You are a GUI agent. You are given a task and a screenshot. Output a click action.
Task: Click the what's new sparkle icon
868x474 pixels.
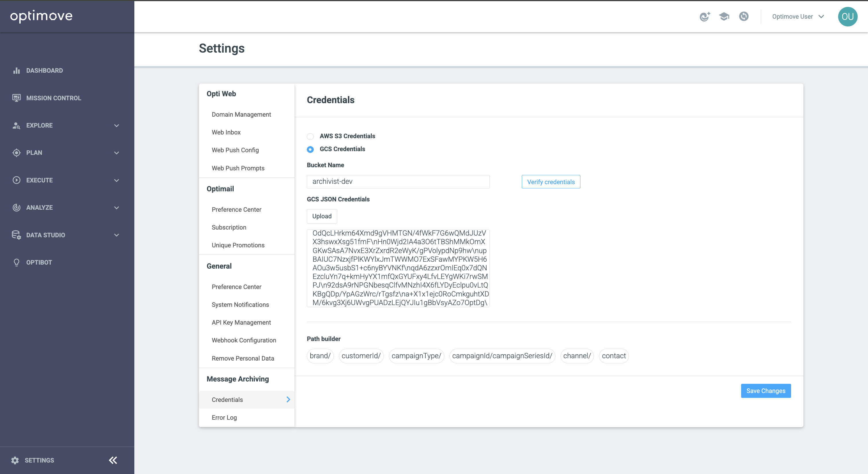pyautogui.click(x=705, y=17)
